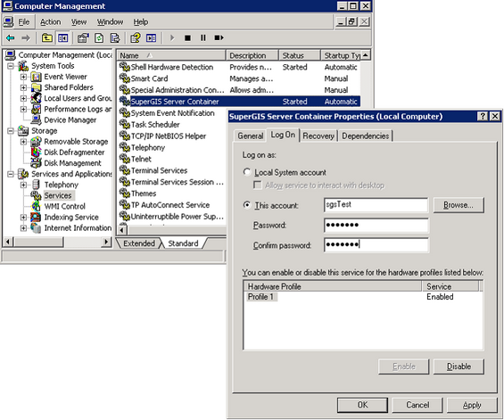This screenshot has height=420, width=504.
Task: Click the Up one level folder icon
Action: 47,38
